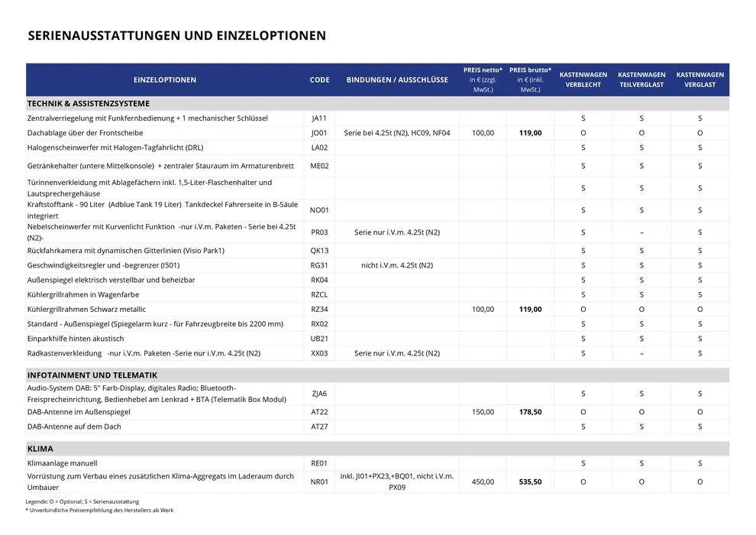Click the 178,50 DAB-Antenne gross price

point(530,412)
